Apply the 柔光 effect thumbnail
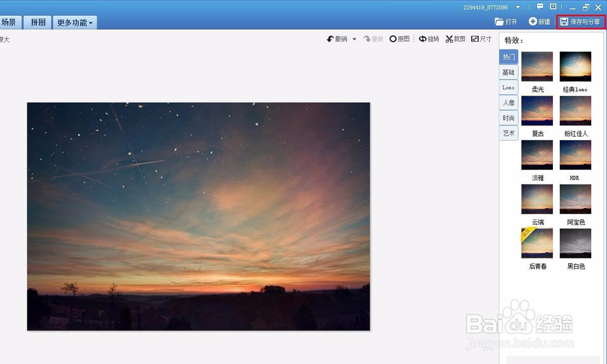The height and width of the screenshot is (364, 607). tap(537, 67)
